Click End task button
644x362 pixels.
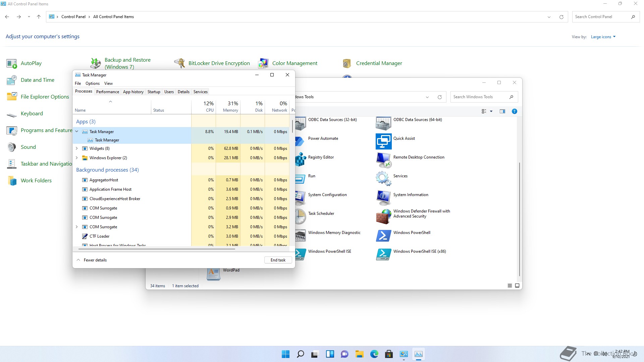point(278,260)
